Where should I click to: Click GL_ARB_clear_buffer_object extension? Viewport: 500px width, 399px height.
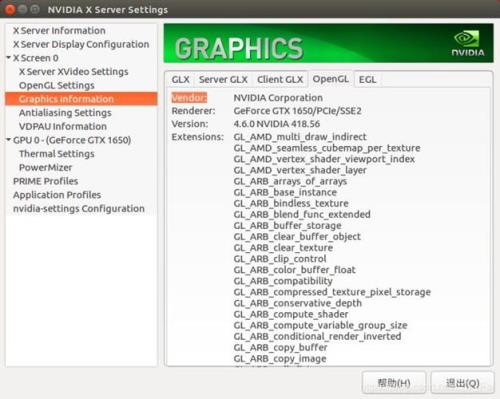[297, 237]
